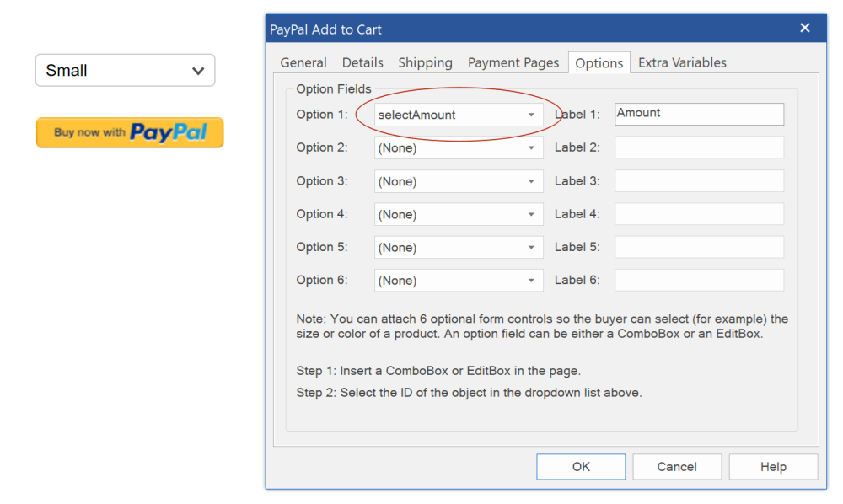843x504 pixels.
Task: Expand the Option 5 dropdown
Action: point(459,247)
